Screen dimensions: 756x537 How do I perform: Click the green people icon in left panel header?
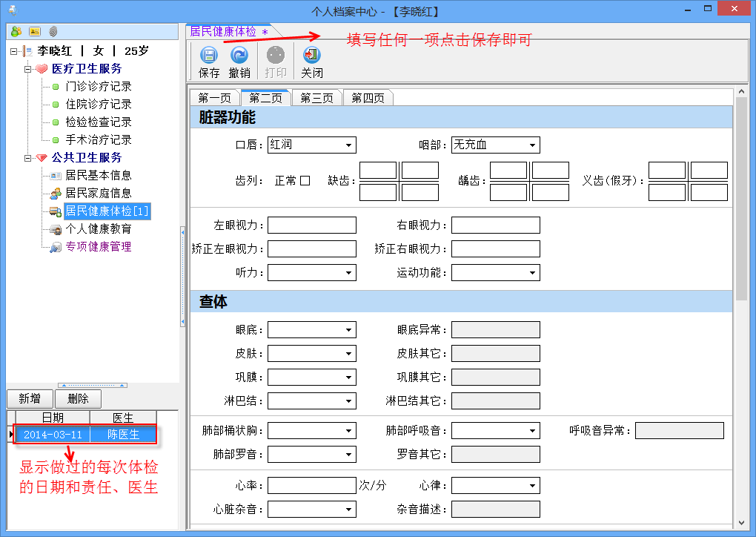16,32
